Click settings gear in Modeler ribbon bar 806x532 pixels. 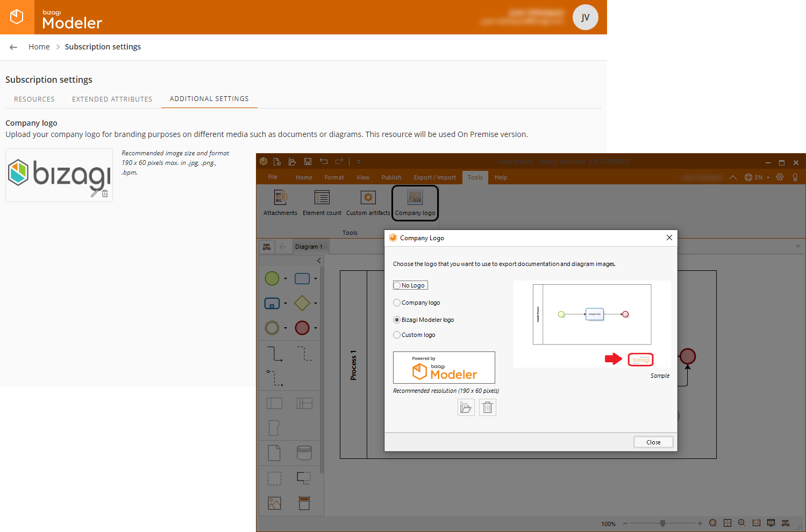pos(780,177)
